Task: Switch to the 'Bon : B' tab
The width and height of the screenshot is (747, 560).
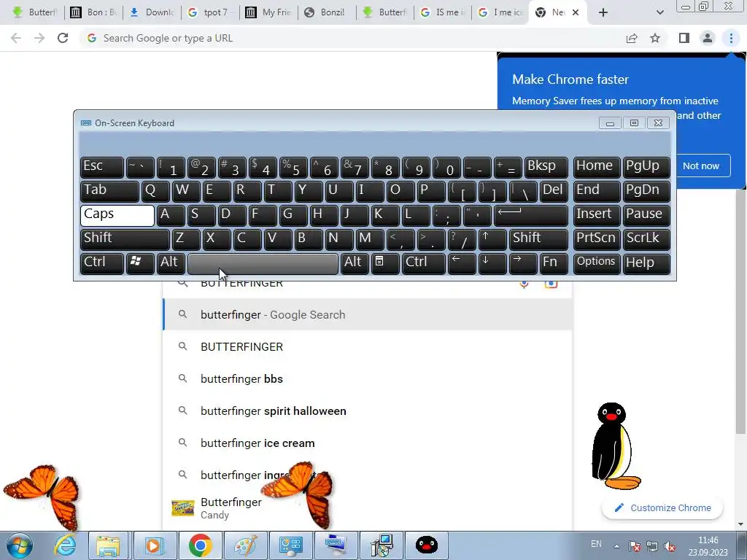Action: tap(93, 12)
